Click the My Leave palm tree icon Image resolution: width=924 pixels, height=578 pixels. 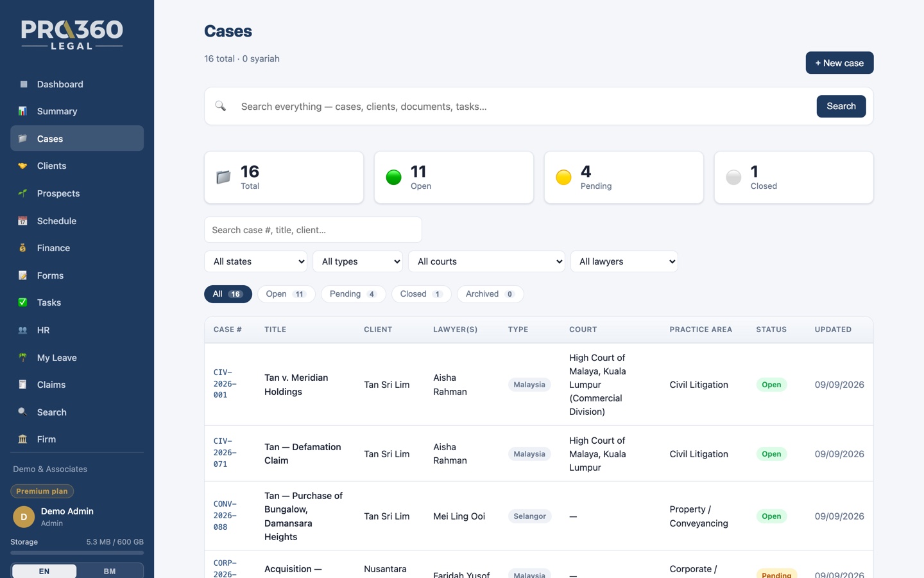click(23, 358)
